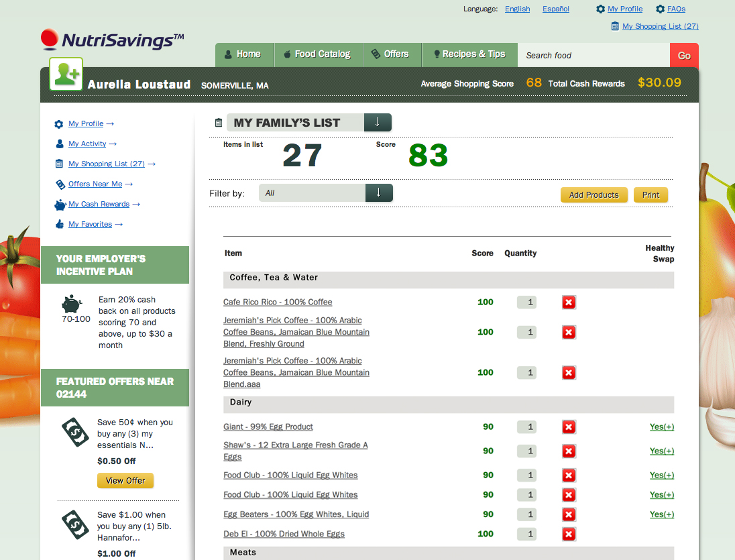Click View Offer for $0.50 Off

125,481
